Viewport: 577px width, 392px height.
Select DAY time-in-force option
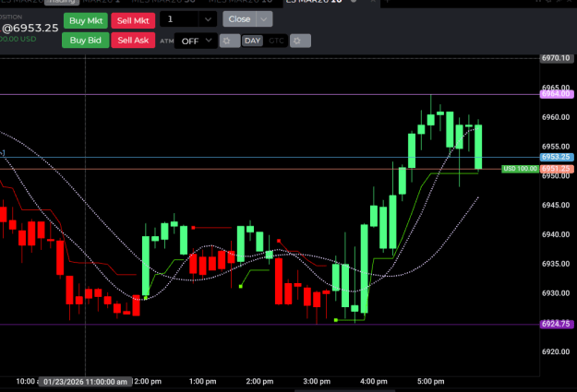[252, 41]
